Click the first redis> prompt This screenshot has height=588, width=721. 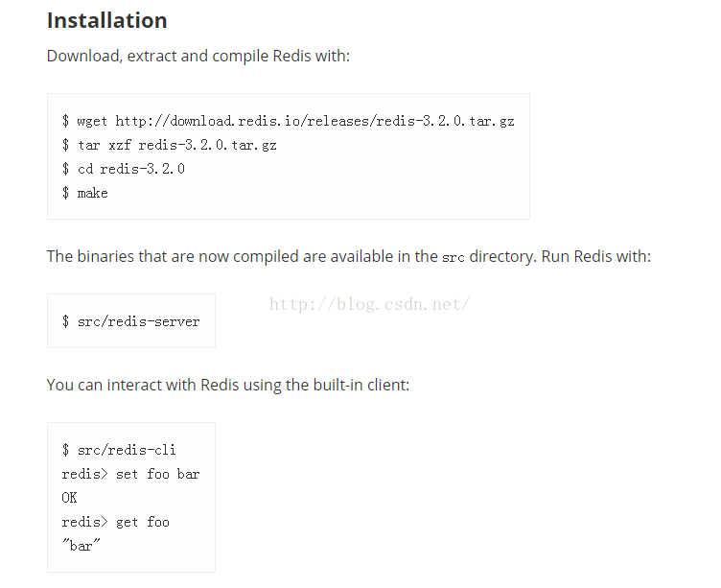pos(84,474)
